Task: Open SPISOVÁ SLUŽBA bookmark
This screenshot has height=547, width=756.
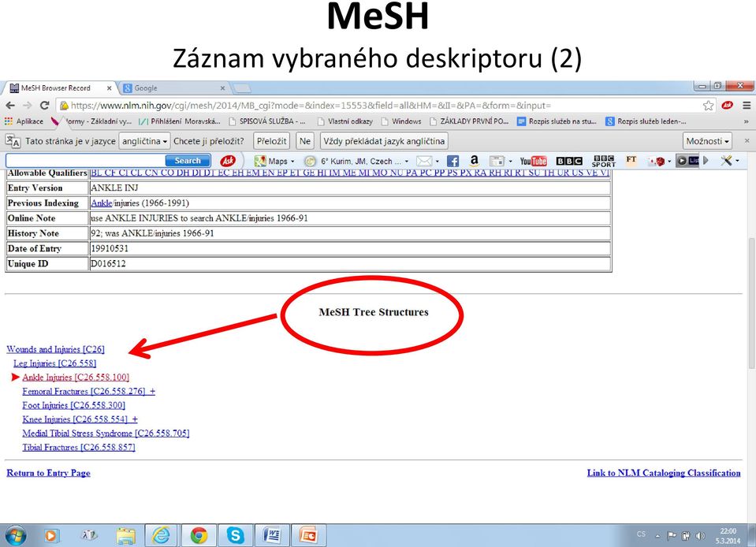Action: pos(267,121)
